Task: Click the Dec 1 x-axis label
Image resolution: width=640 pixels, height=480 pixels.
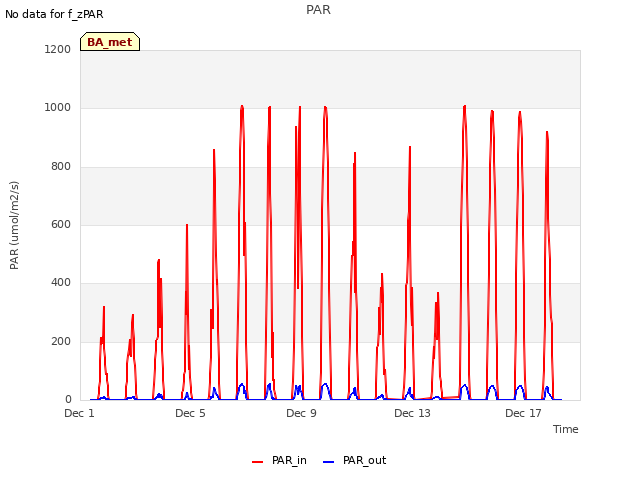Action: coord(80,413)
